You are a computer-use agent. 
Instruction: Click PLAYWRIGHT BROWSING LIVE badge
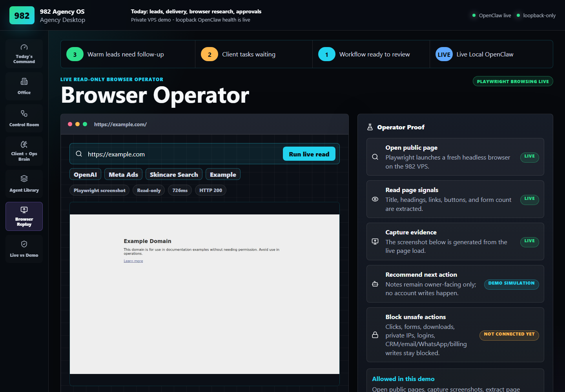click(513, 81)
